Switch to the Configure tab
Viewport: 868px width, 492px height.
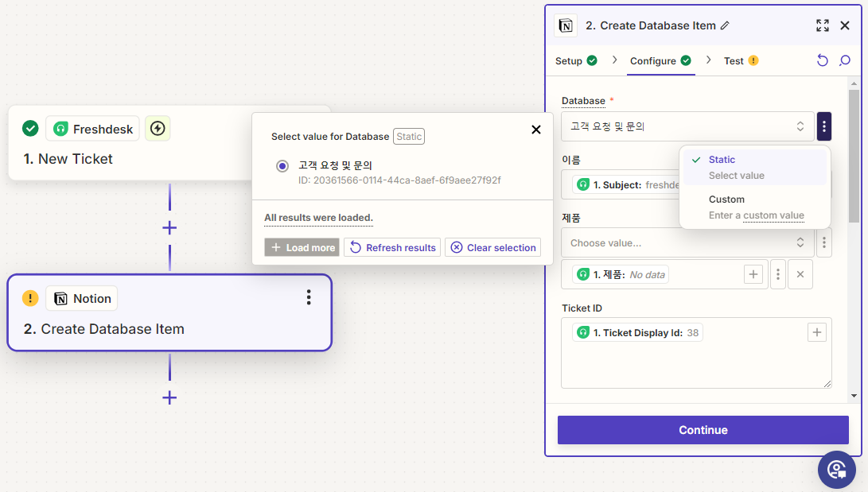660,61
